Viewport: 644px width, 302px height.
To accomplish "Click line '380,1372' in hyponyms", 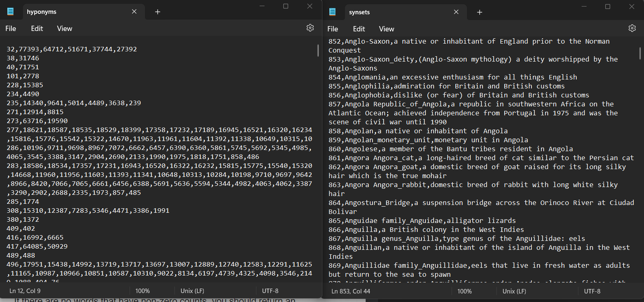I will pyautogui.click(x=23, y=220).
